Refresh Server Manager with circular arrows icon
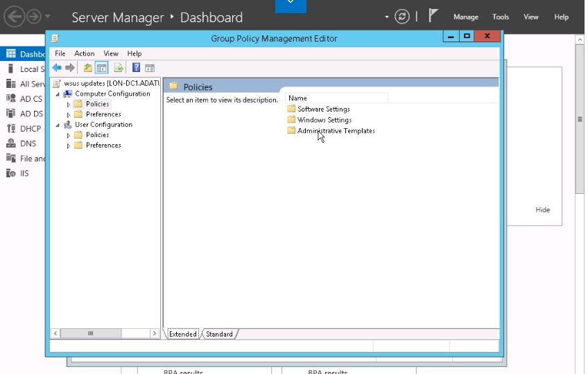Viewport: 588px width, 374px height. tap(402, 17)
